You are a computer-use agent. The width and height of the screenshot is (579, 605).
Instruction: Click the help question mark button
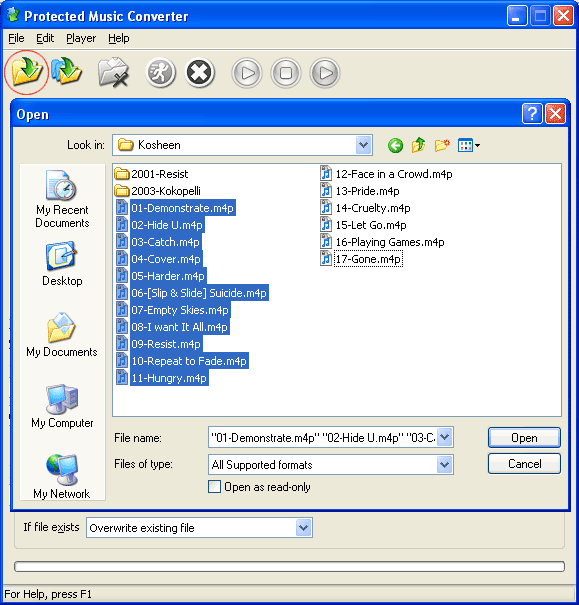[532, 114]
